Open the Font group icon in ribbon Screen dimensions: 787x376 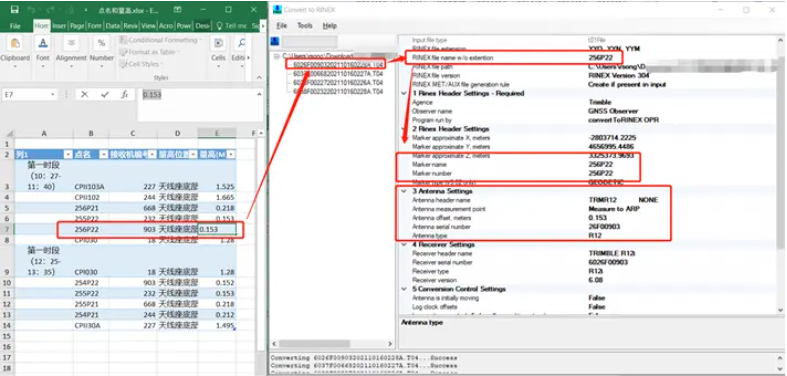point(43,43)
